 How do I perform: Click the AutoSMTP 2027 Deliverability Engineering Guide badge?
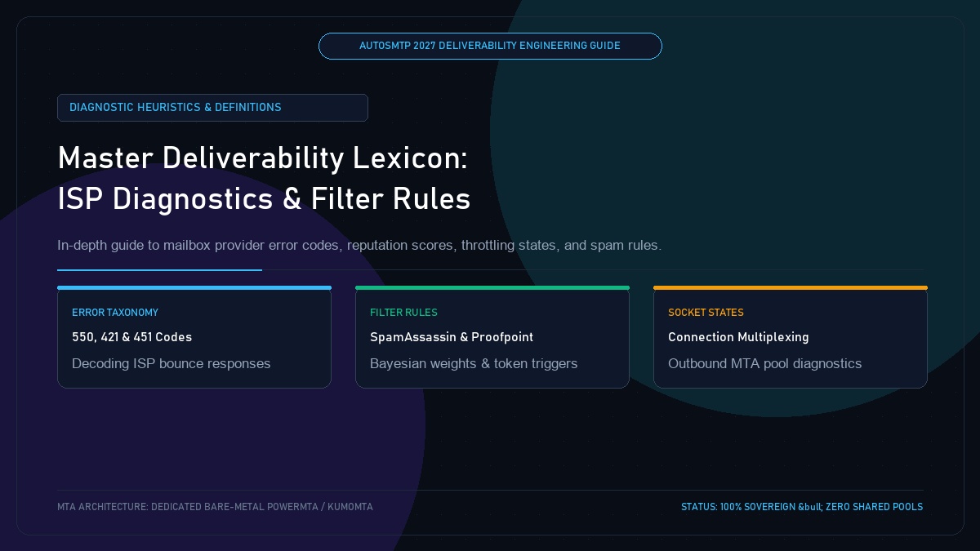click(490, 46)
